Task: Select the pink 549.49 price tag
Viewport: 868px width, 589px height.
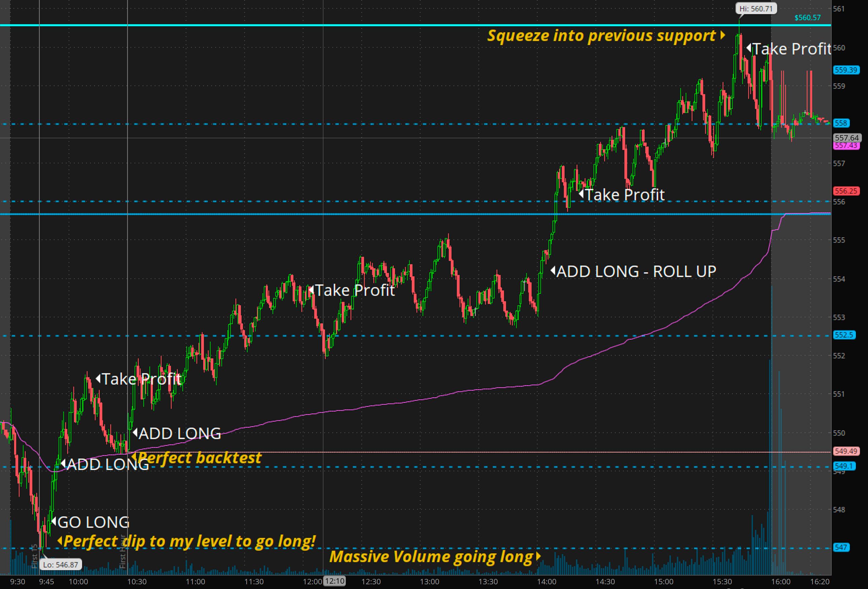Action: 846,451
